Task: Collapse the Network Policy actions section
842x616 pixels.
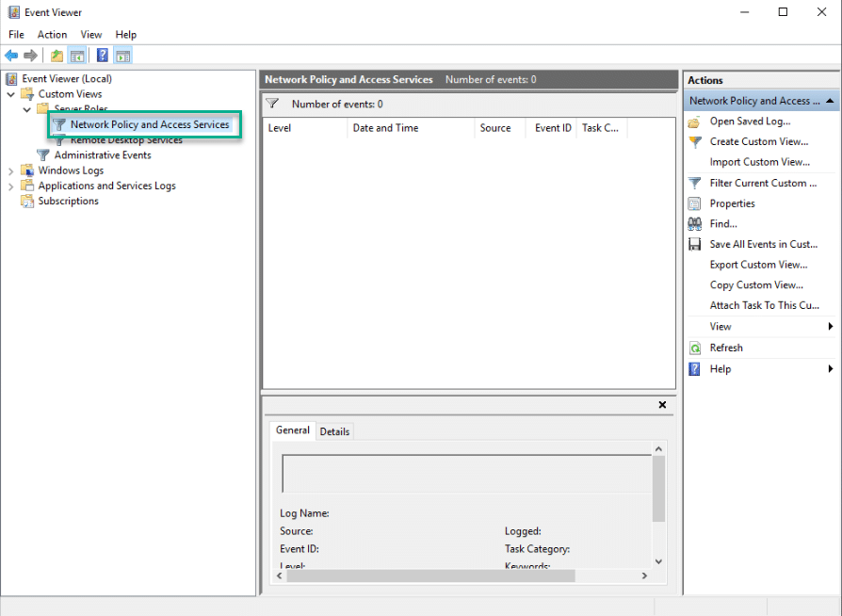Action: click(x=830, y=101)
